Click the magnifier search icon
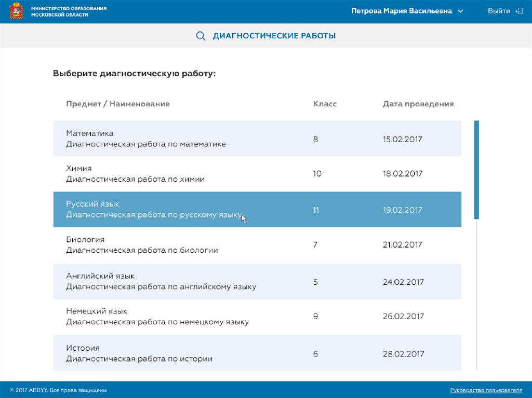Viewport: 532px width, 398px height. [201, 36]
